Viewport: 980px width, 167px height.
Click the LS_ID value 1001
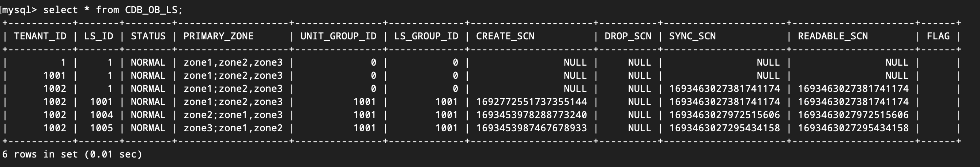click(x=102, y=102)
